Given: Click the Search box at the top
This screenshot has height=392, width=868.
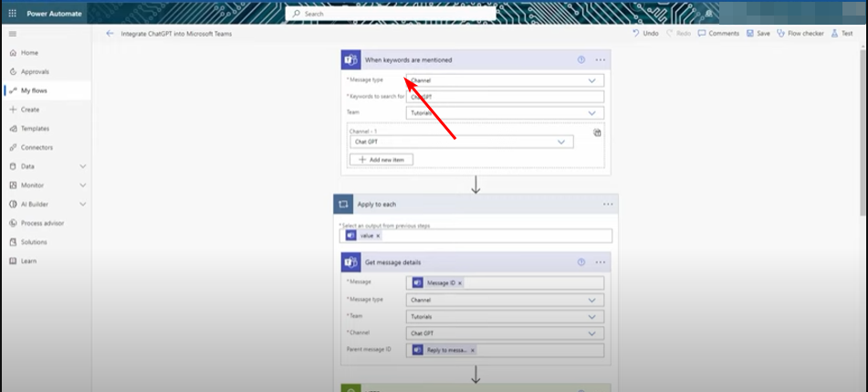Looking at the screenshot, I should tap(391, 14).
